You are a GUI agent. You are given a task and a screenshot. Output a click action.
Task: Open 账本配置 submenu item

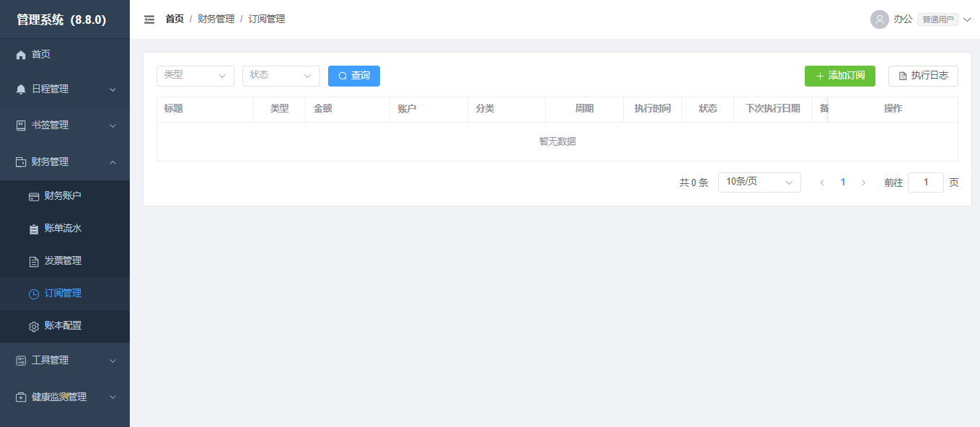[x=65, y=326]
